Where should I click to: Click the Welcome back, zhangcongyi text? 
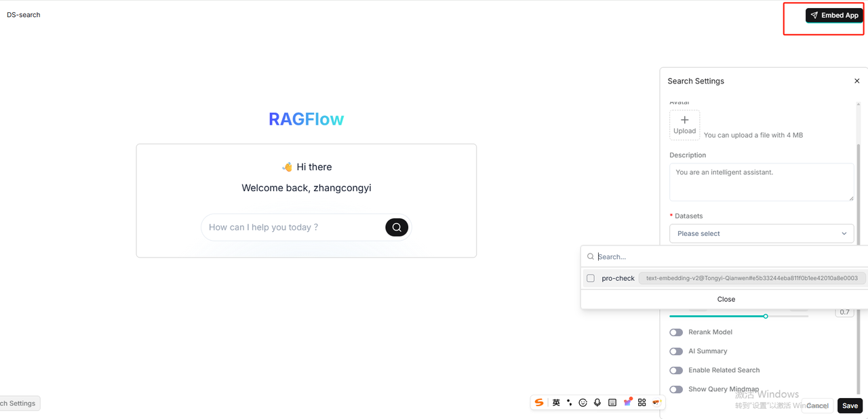(x=307, y=188)
